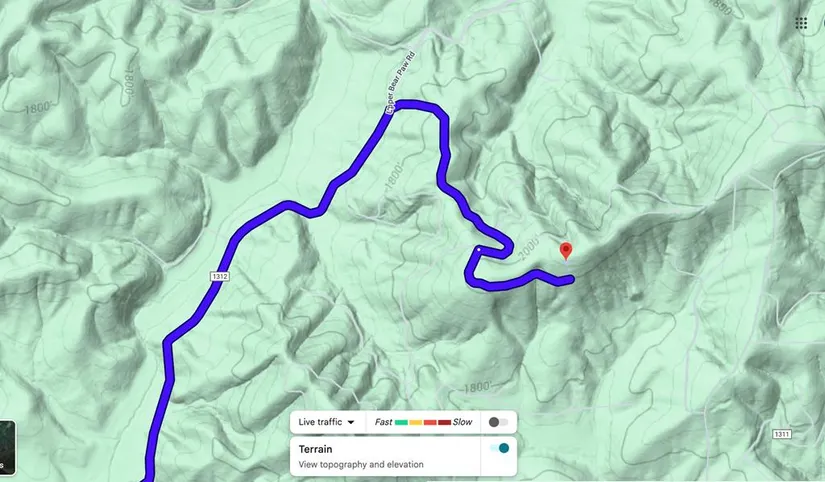Image resolution: width=825 pixels, height=482 pixels.
Task: Click the yellow traffic legend swatch
Action: coord(416,422)
